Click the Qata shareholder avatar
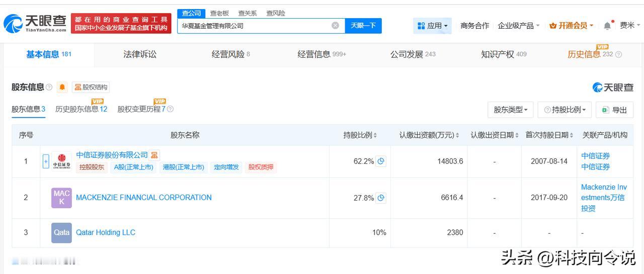Viewport: 644px width, 274px height. tap(61, 233)
